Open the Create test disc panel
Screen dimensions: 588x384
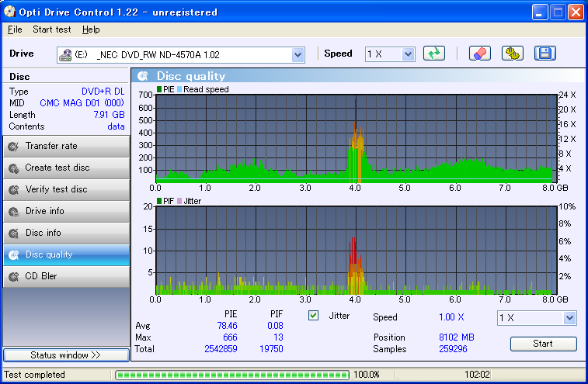click(66, 168)
